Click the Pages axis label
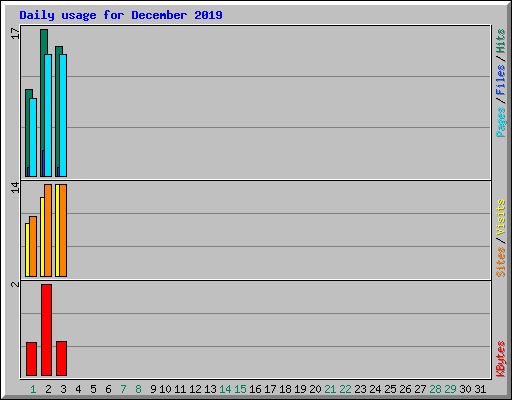 click(x=500, y=122)
